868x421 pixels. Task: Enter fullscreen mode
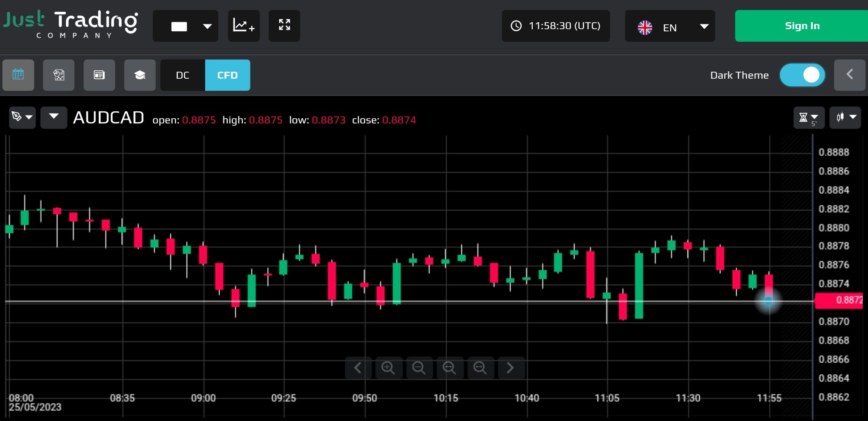pyautogui.click(x=284, y=26)
